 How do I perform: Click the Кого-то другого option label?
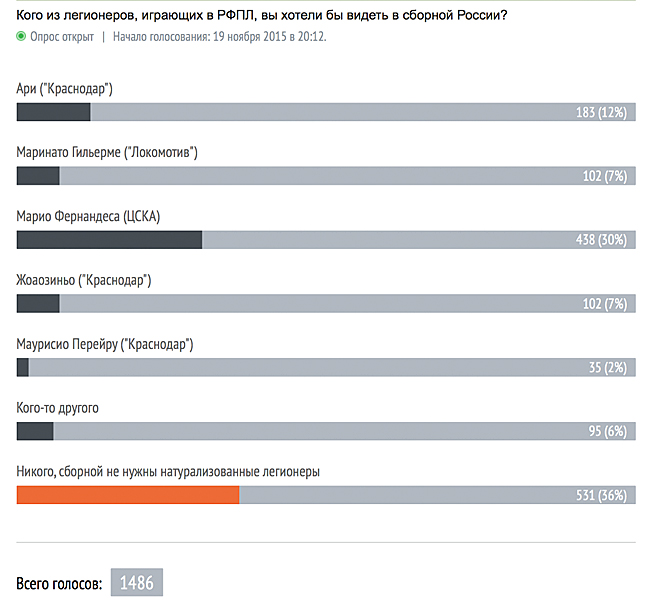tap(58, 408)
